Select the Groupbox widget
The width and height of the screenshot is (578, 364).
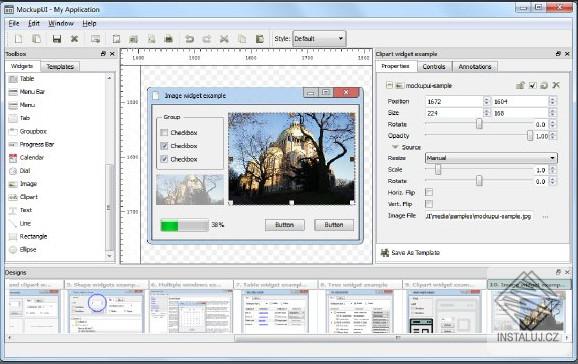point(28,131)
